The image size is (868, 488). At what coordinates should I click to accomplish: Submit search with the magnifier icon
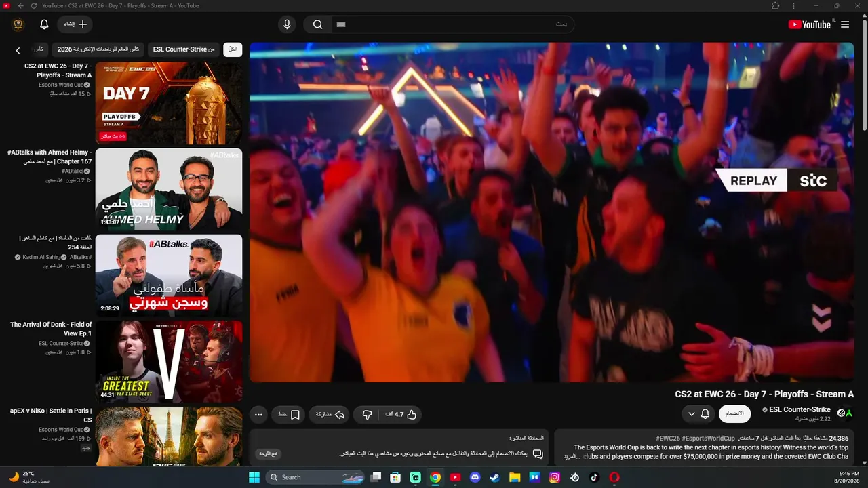point(317,24)
